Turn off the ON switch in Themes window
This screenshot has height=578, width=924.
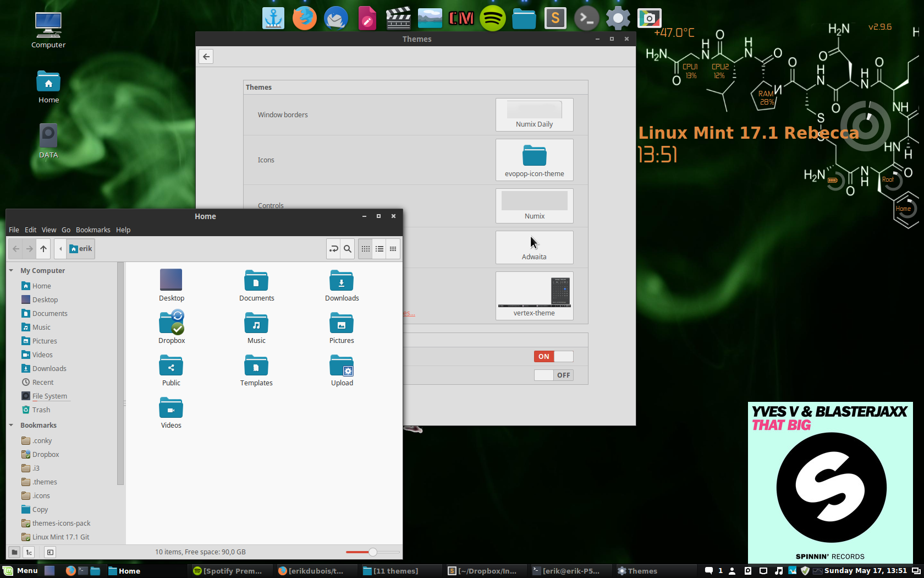point(553,356)
